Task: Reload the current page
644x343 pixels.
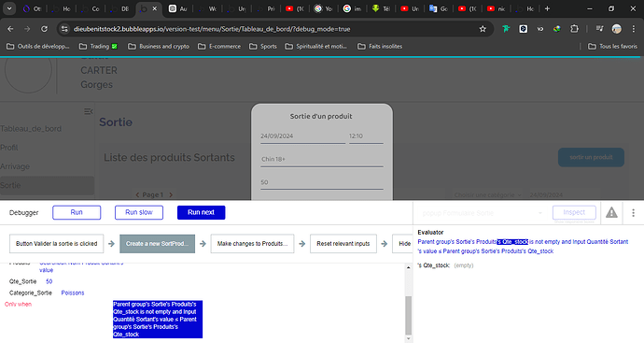Action: [x=44, y=29]
